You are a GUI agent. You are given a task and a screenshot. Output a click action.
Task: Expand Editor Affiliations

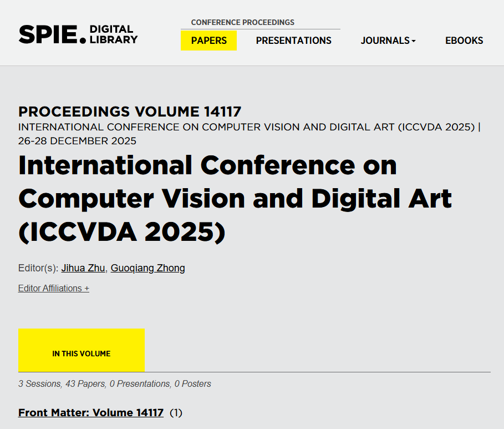pos(54,289)
